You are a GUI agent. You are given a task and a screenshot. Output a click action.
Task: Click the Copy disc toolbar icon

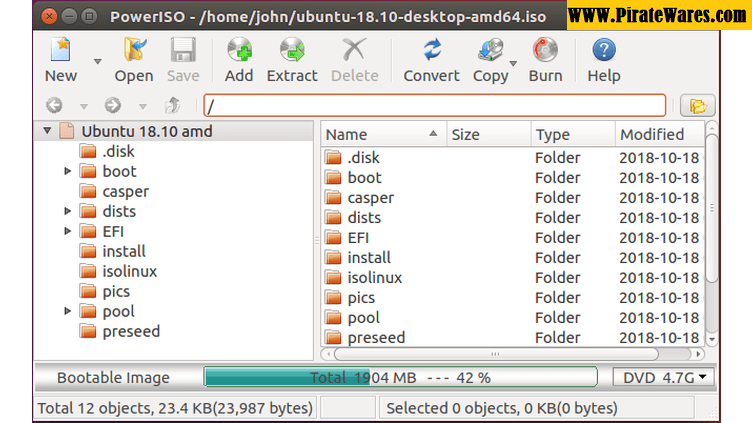coord(490,50)
